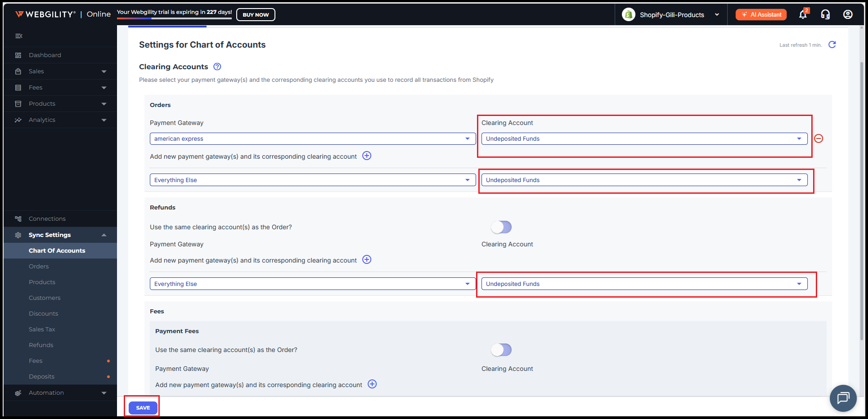Toggle same clearing account for Payment Fees
868x419 pixels.
(501, 350)
